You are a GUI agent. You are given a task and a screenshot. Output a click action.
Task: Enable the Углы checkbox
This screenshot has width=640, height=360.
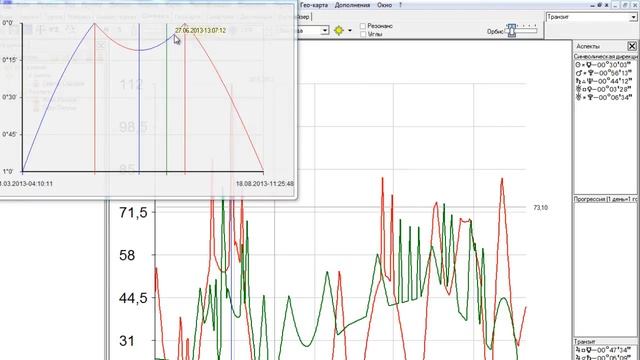click(x=363, y=34)
